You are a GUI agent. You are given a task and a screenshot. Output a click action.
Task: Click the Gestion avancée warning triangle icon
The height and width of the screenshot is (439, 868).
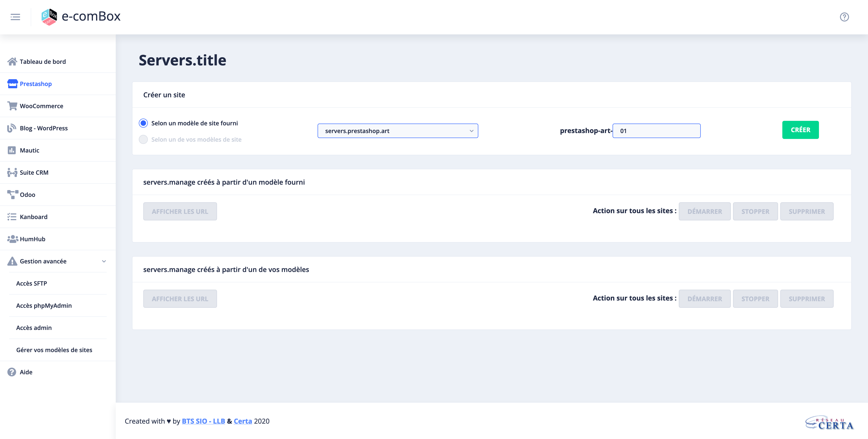[12, 261]
